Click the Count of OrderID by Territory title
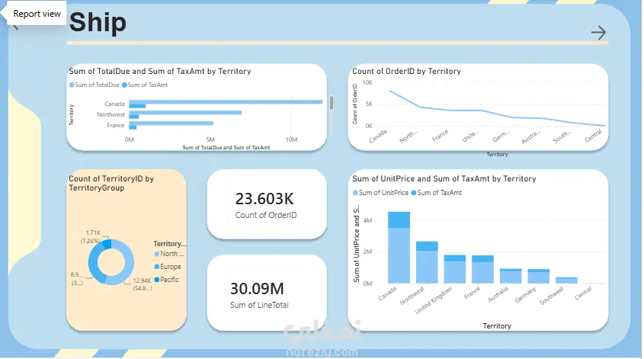This screenshot has width=644, height=359. [407, 72]
